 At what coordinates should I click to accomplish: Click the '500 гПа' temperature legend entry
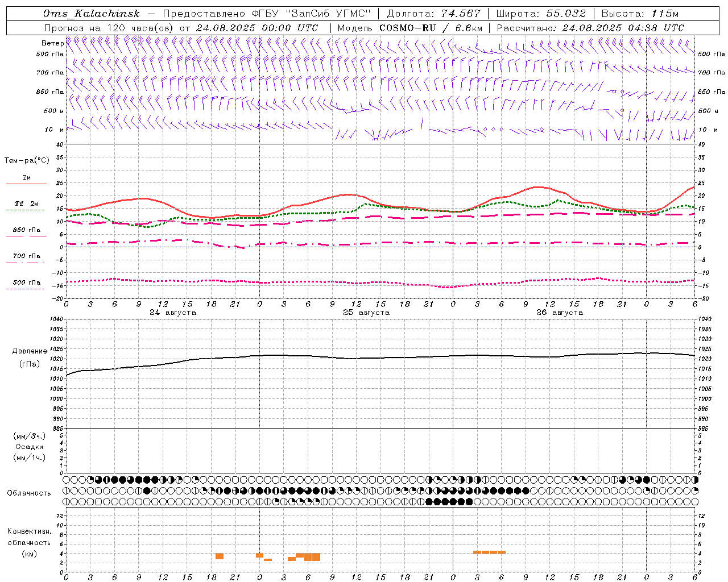click(x=27, y=282)
